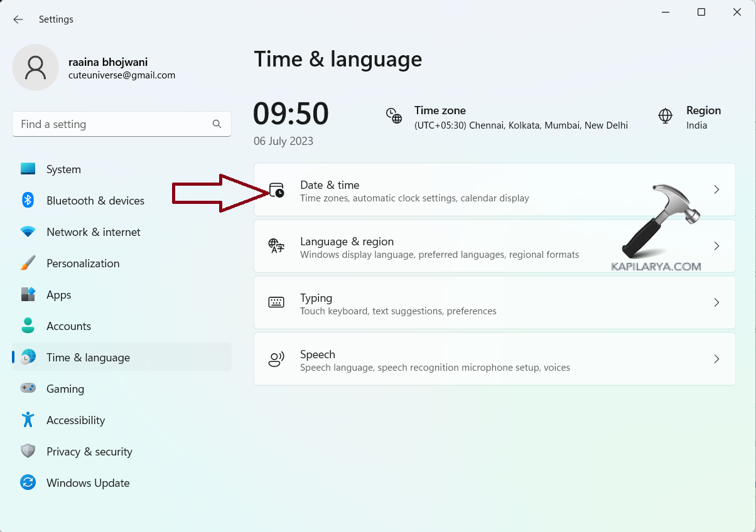Click the Accessibility figure icon
The height and width of the screenshot is (532, 756).
click(x=28, y=420)
